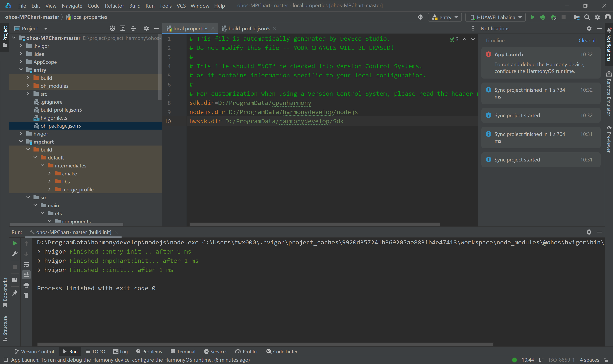Image resolution: width=613 pixels, height=364 pixels.
Task: Open the Code Linter tool tab
Action: pos(282,351)
